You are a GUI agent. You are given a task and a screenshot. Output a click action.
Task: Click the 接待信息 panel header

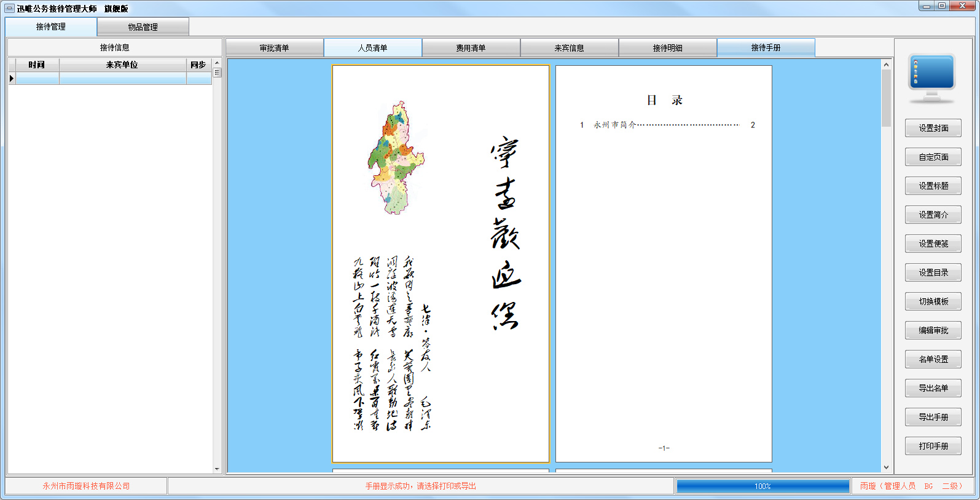point(115,47)
